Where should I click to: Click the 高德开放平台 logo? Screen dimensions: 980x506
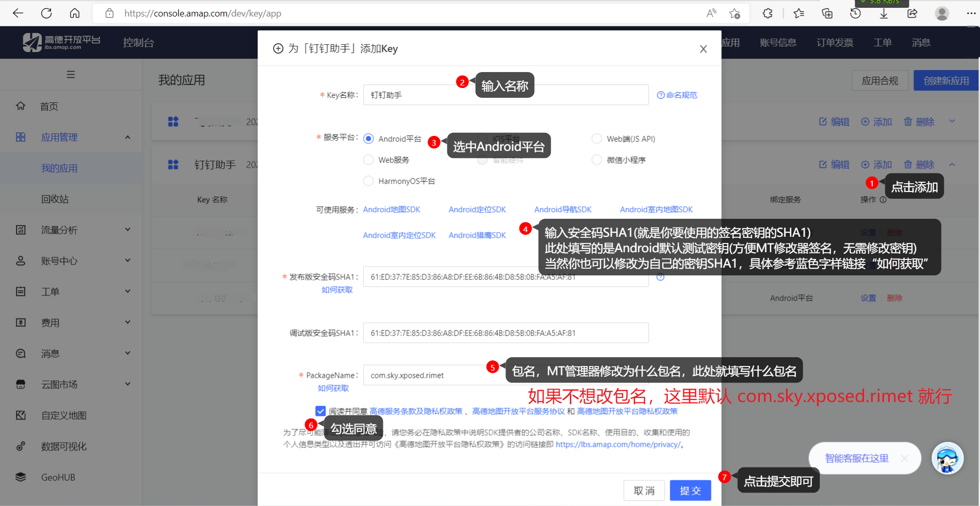(61, 42)
